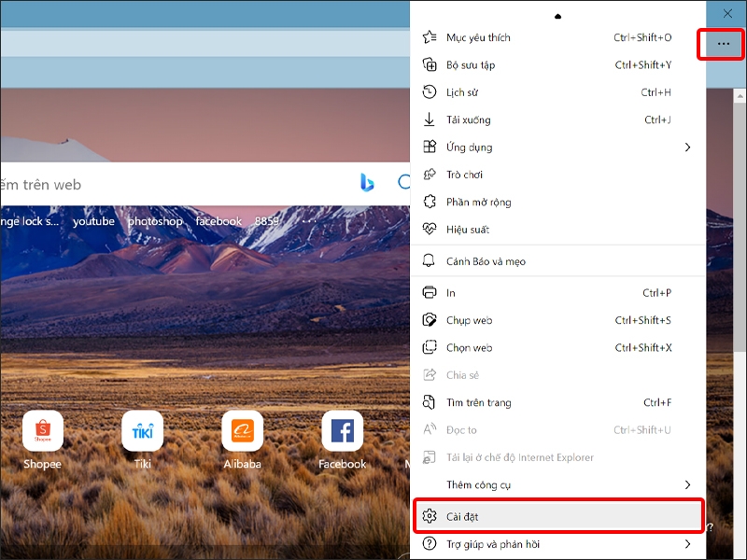Screen dimensions: 747x560
Task: Click the Favorites star icon (Mục yêu thích)
Action: point(430,36)
